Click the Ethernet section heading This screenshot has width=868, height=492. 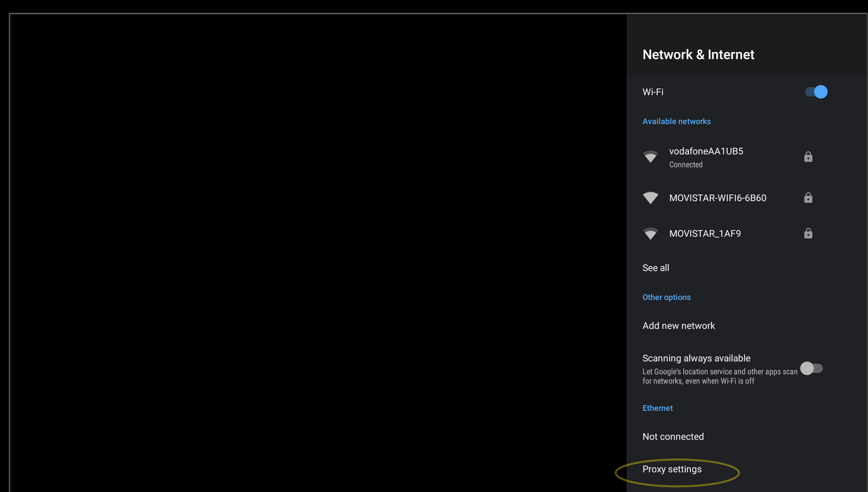tap(657, 408)
